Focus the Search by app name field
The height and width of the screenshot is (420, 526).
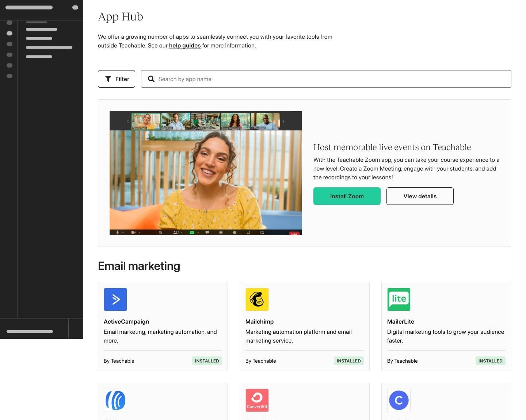coord(326,79)
